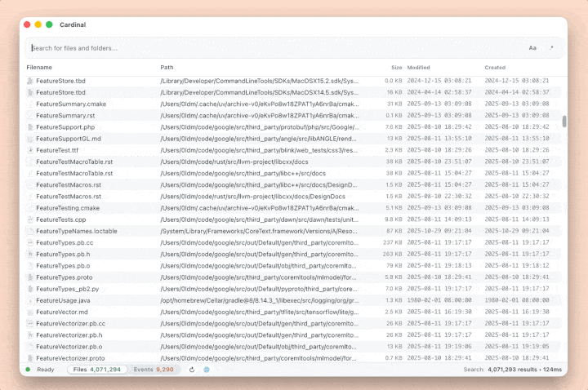Click the file icon of FeatureSupport.php
588x390 pixels.
click(x=30, y=127)
